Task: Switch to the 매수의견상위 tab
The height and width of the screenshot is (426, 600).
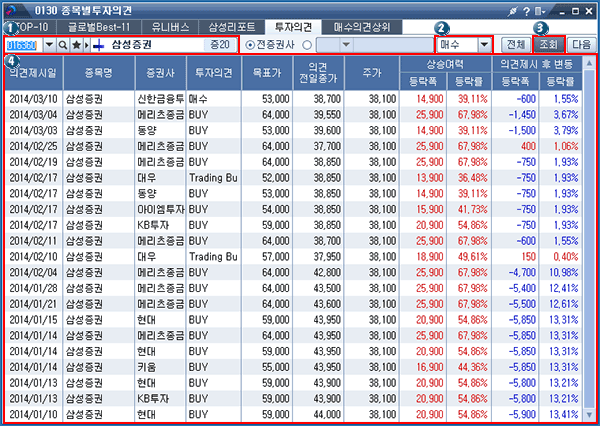Action: click(362, 27)
